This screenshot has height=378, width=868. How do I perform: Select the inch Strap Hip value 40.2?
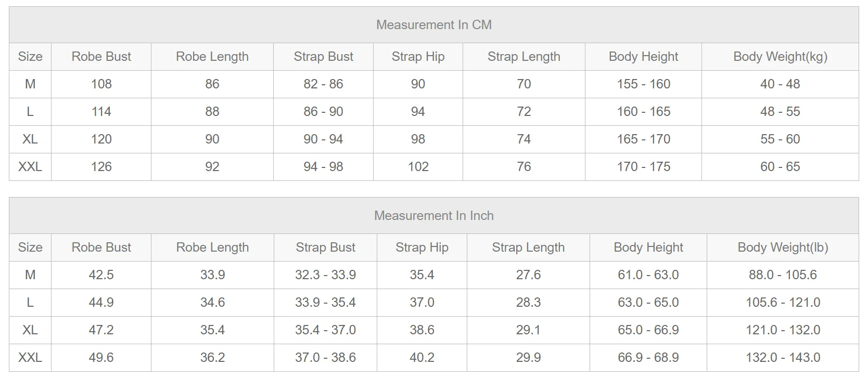[x=422, y=358]
